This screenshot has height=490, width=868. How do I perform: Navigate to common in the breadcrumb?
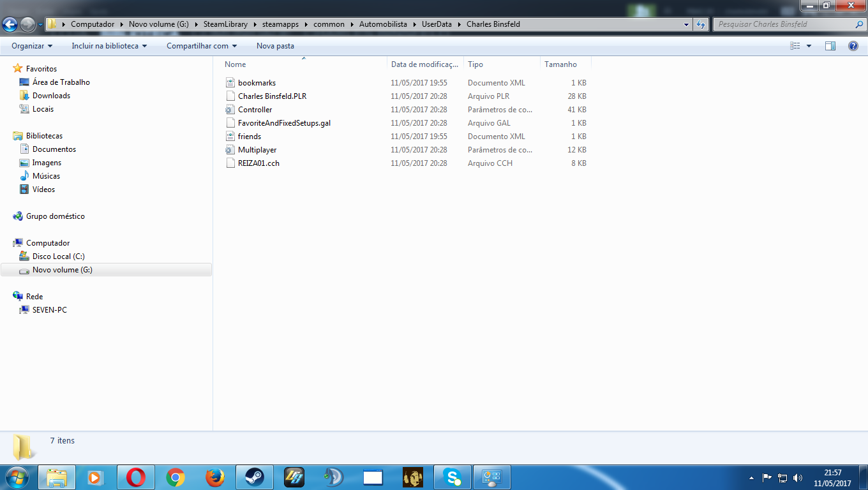pos(329,24)
